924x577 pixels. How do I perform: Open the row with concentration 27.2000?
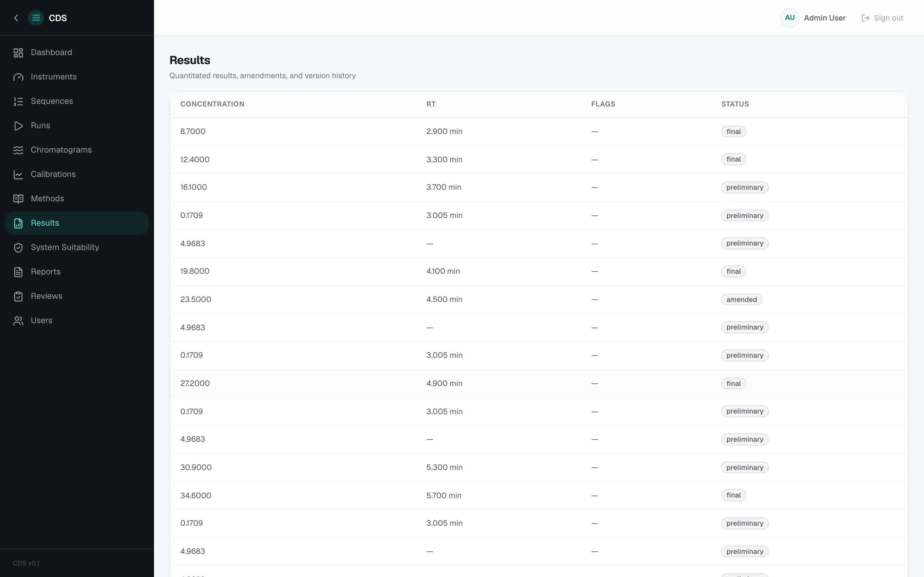[538, 383]
